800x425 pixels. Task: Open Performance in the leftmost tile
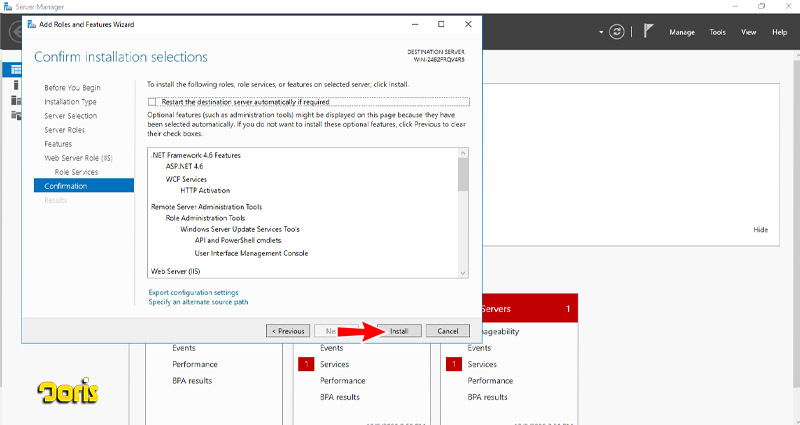[195, 364]
